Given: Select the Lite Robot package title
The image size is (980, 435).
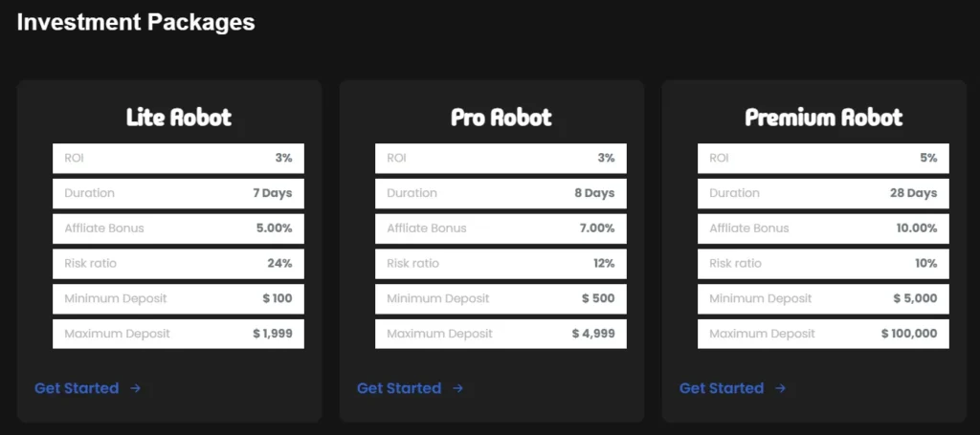Looking at the screenshot, I should coord(178,118).
